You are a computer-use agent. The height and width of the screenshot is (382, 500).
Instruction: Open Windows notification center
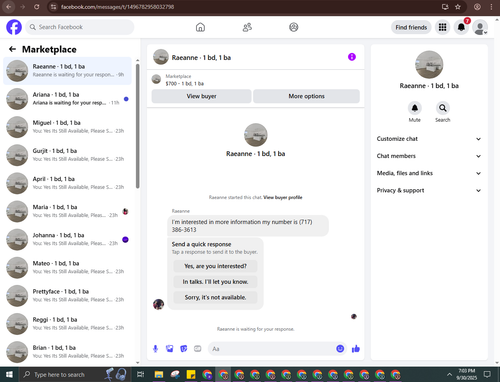pyautogui.click(x=487, y=374)
